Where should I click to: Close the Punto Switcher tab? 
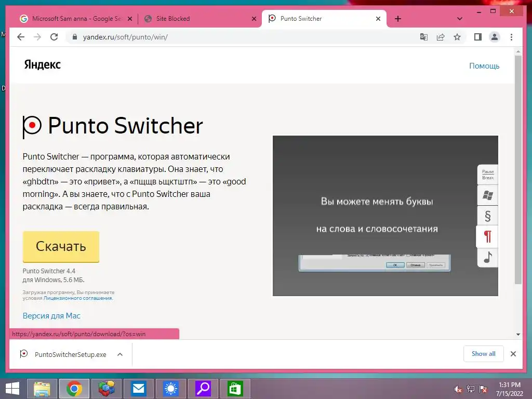click(378, 19)
